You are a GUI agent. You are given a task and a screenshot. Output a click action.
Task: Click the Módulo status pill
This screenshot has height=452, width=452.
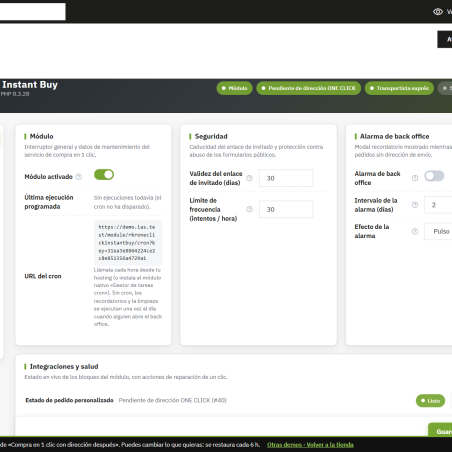[x=234, y=88]
